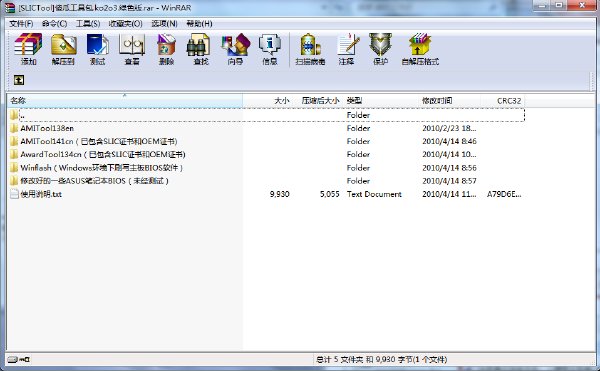
Task: Open the Commands (命令) menu
Action: tap(54, 24)
